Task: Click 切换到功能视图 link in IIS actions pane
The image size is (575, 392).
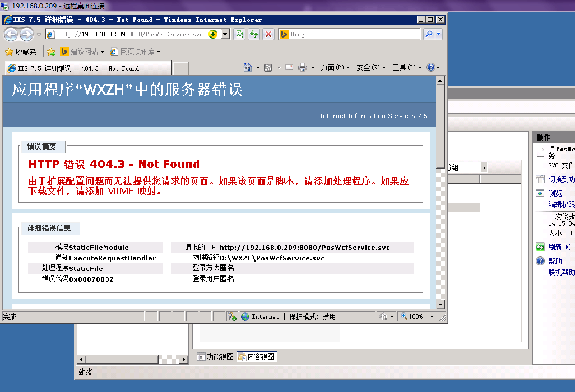Action: click(x=562, y=179)
